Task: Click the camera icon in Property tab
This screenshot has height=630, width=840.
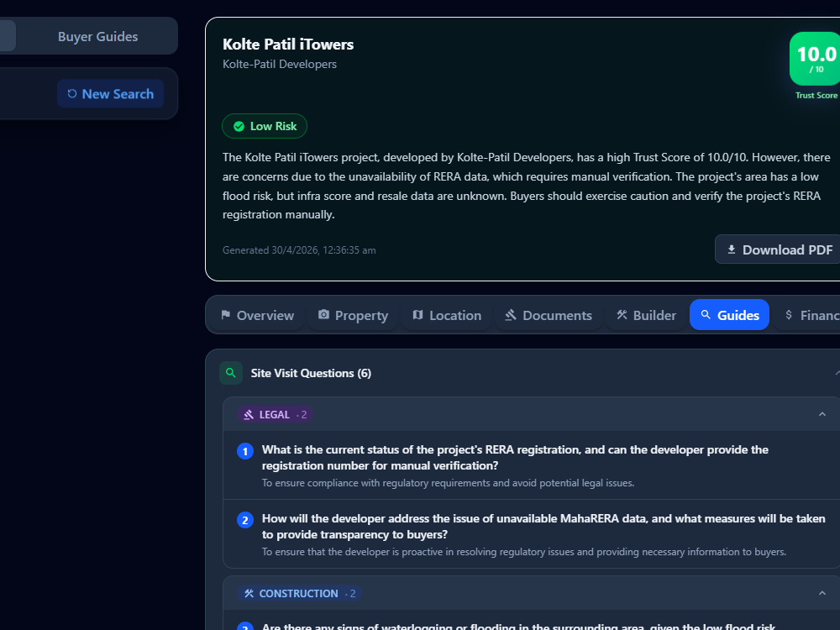Action: pos(323,314)
